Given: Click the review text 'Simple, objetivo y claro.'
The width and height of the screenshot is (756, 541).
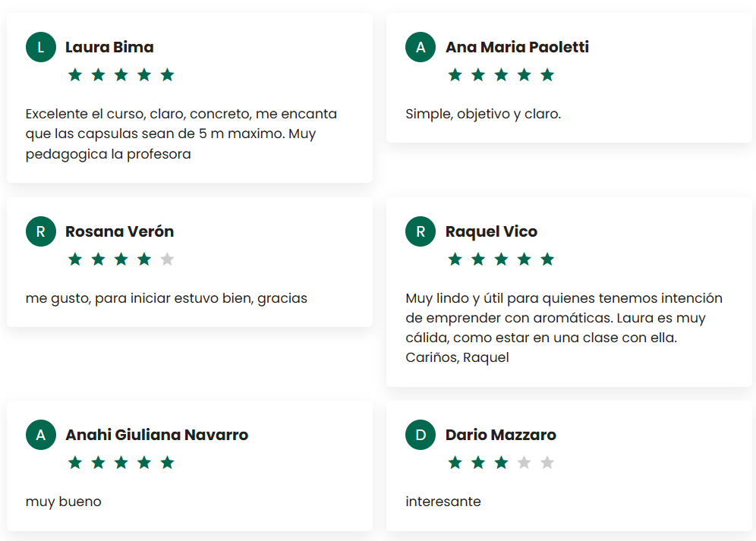Looking at the screenshot, I should [483, 114].
